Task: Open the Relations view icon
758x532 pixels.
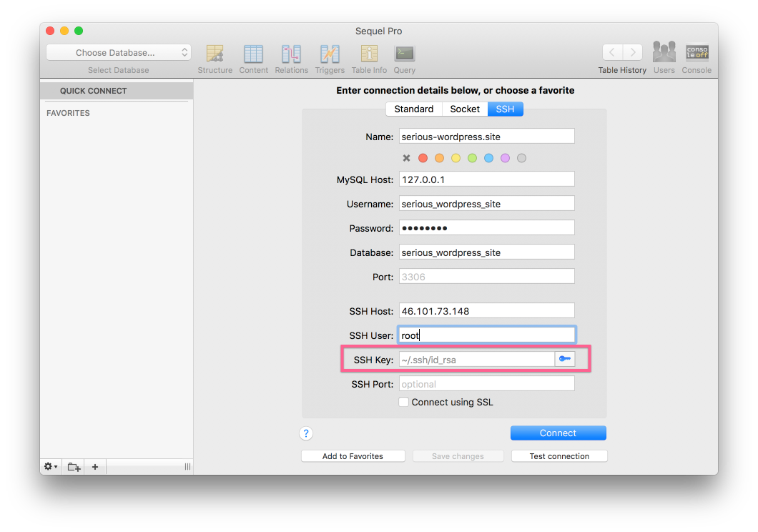Action: 291,54
